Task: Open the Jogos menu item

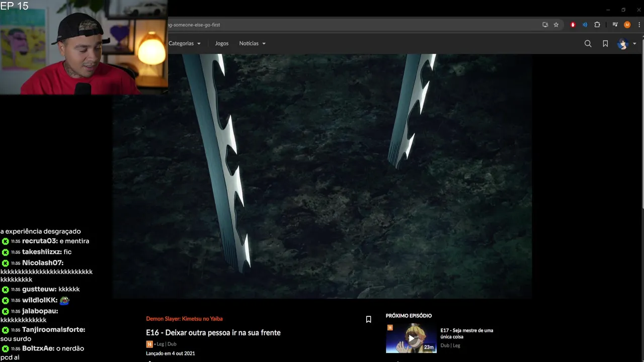Action: pos(221,43)
